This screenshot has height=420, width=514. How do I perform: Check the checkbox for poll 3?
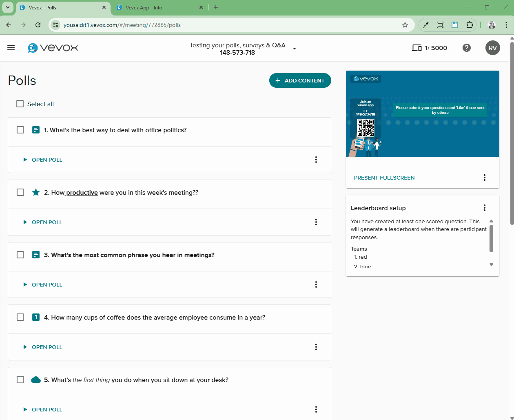(x=20, y=254)
